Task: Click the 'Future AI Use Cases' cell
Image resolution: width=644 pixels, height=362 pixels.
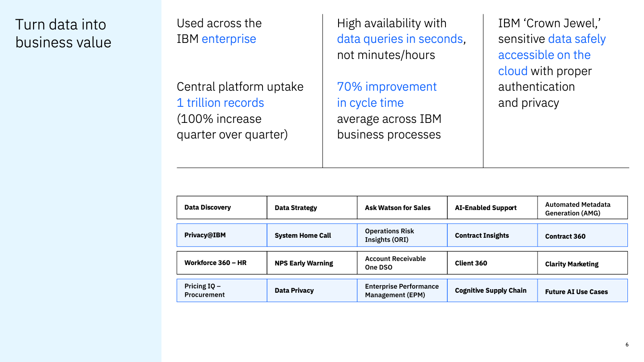Action: (x=582, y=290)
